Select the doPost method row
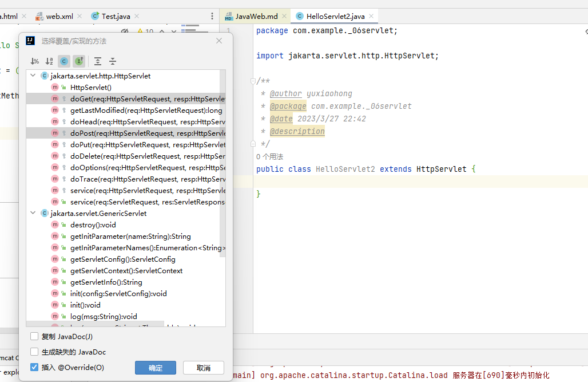The image size is (588, 382). point(126,133)
